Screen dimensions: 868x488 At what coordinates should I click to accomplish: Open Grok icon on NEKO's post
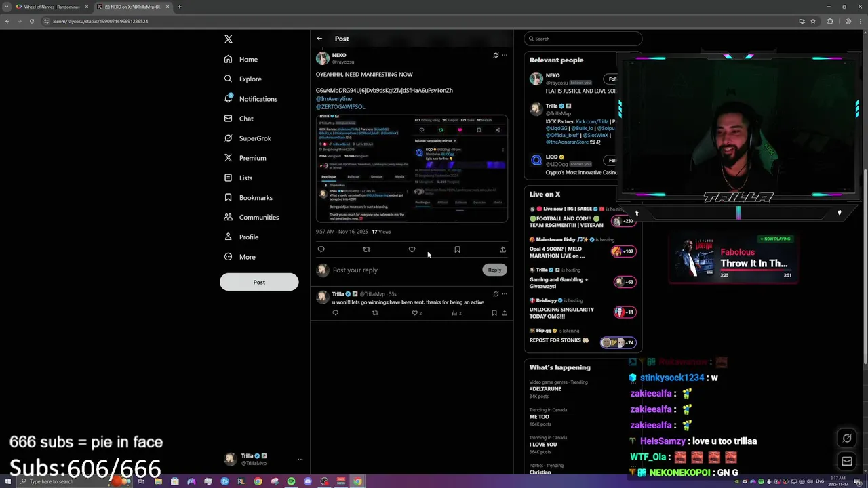pyautogui.click(x=496, y=55)
